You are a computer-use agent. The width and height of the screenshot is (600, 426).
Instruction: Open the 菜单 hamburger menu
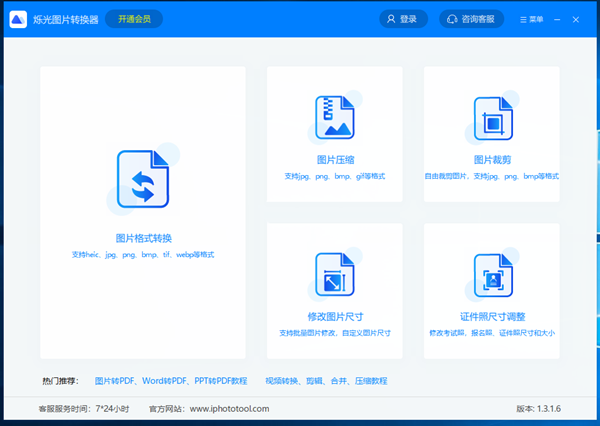[532, 20]
